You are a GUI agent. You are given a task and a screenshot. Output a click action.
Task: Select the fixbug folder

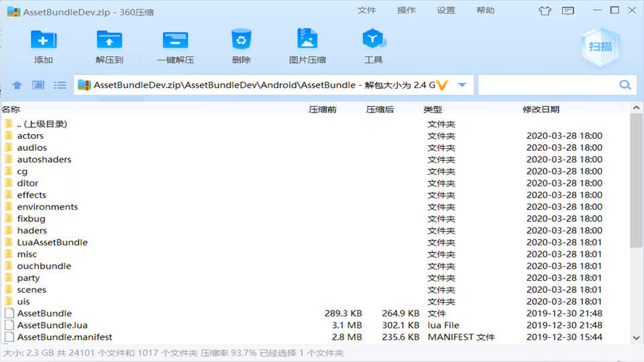[x=32, y=219]
